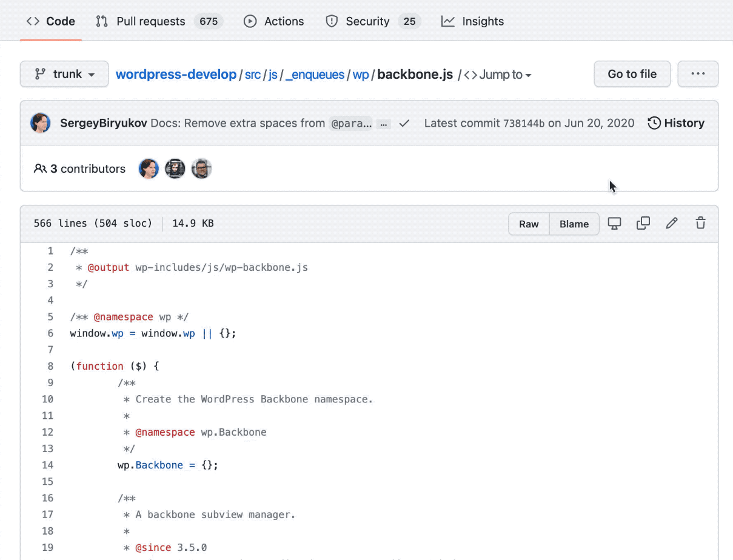
Task: Click line number 8
Action: coord(50,366)
